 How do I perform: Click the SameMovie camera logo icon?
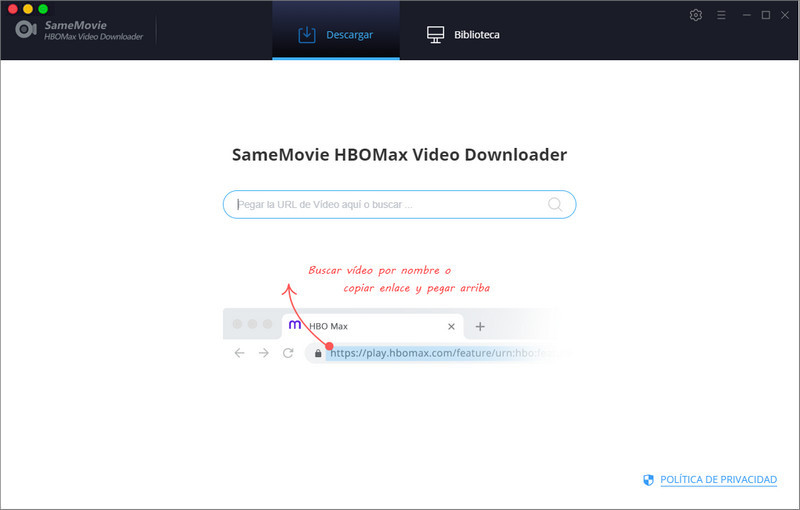[26, 30]
